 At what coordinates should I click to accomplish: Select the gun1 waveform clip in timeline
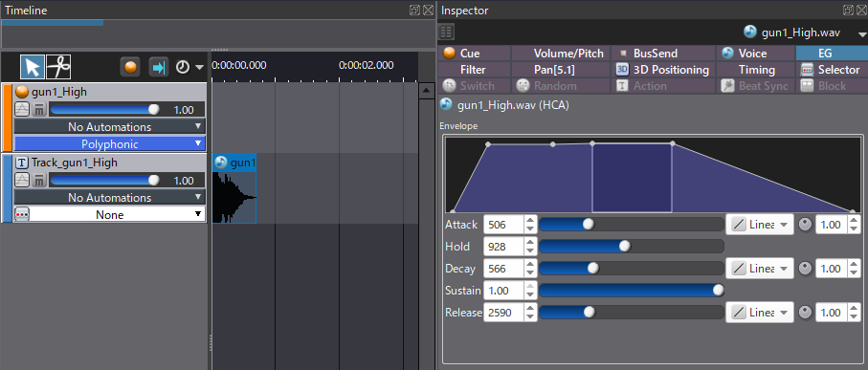click(234, 188)
